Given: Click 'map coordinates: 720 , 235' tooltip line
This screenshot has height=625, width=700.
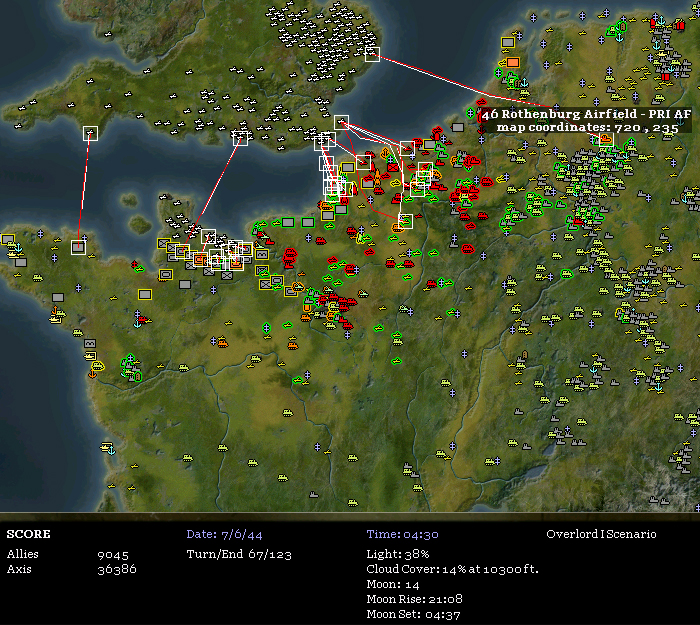Looking at the screenshot, I should click(588, 127).
